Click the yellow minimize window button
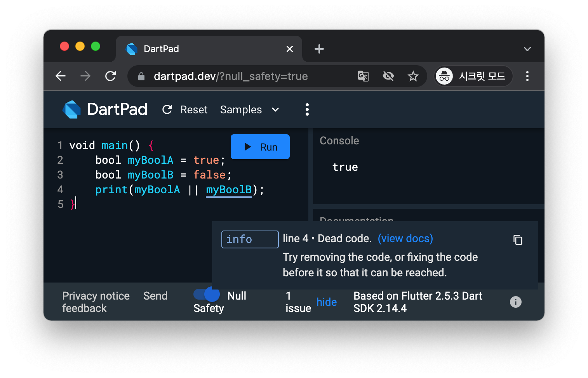 (80, 47)
